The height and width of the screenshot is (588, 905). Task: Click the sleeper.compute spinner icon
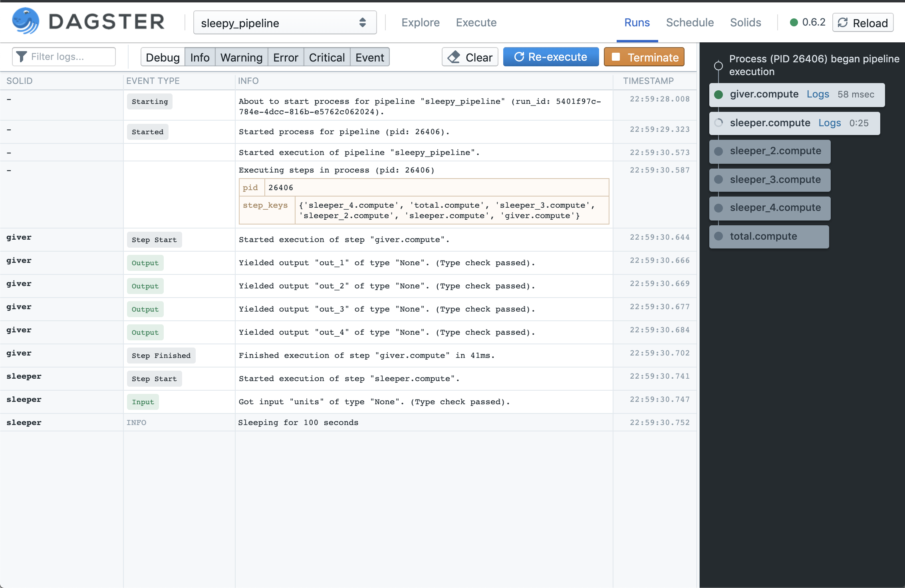pyautogui.click(x=718, y=123)
